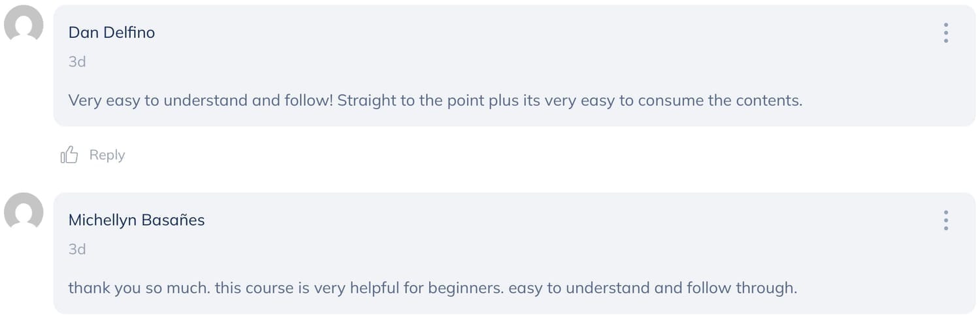The height and width of the screenshot is (319, 980).
Task: Open Michellyn Basañes' three-dot options menu
Action: (945, 220)
